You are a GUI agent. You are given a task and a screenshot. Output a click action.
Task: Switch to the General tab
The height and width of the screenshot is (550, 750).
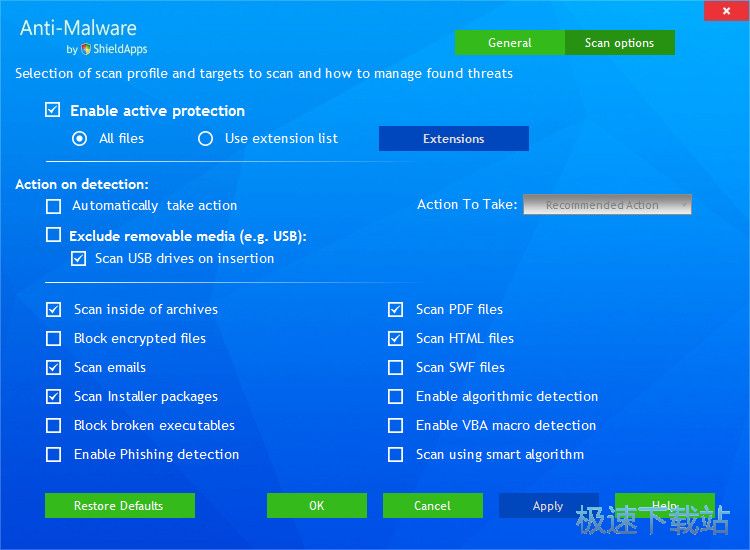pyautogui.click(x=510, y=43)
